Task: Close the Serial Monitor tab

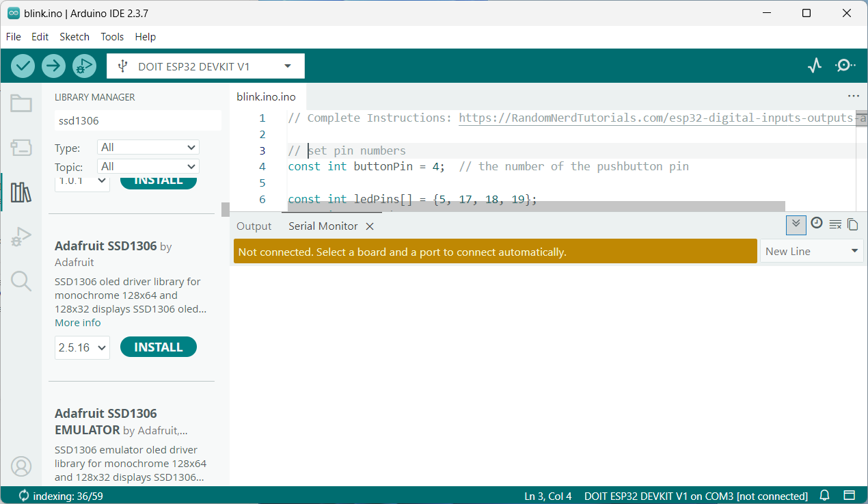Action: pyautogui.click(x=370, y=226)
